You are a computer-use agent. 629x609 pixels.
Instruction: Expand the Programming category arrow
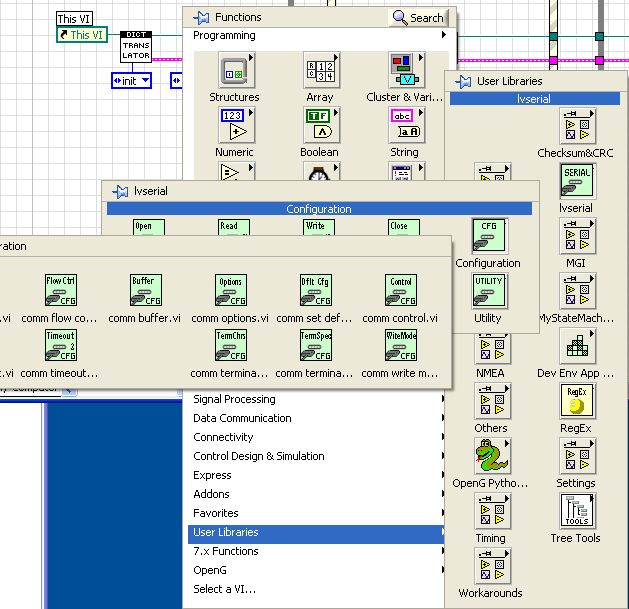444,35
